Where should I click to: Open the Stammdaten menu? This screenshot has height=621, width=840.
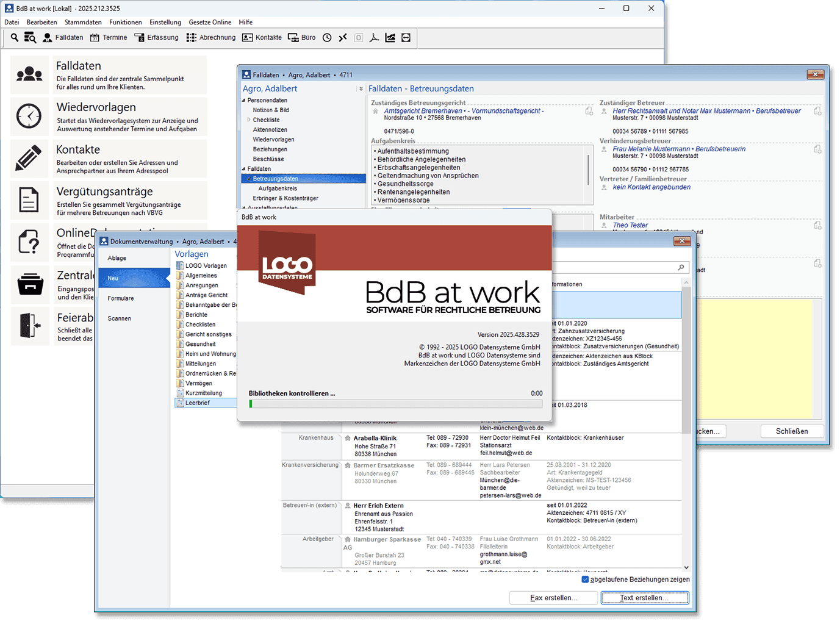[83, 22]
